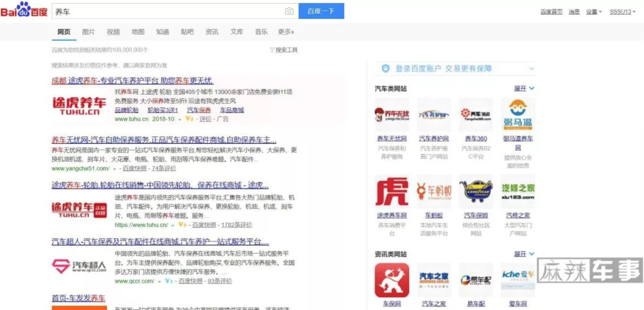Screen dimensions: 644x310
Task: Click the V3 badge on tuhu.cn ad
Action: (x=189, y=119)
